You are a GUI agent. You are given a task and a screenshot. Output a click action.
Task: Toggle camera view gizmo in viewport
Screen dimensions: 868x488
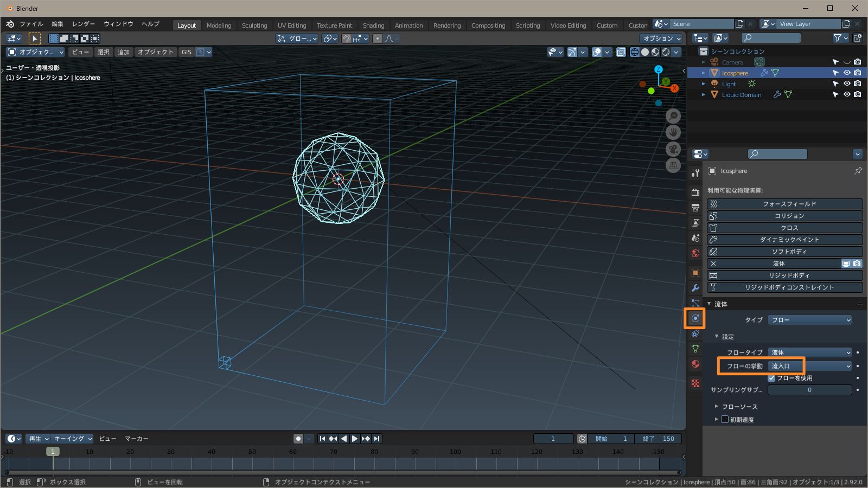(673, 149)
